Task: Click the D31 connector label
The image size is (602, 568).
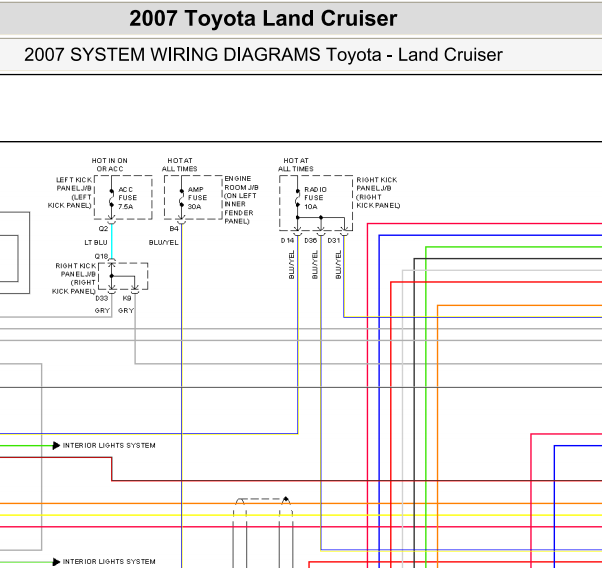Action: coord(334,240)
